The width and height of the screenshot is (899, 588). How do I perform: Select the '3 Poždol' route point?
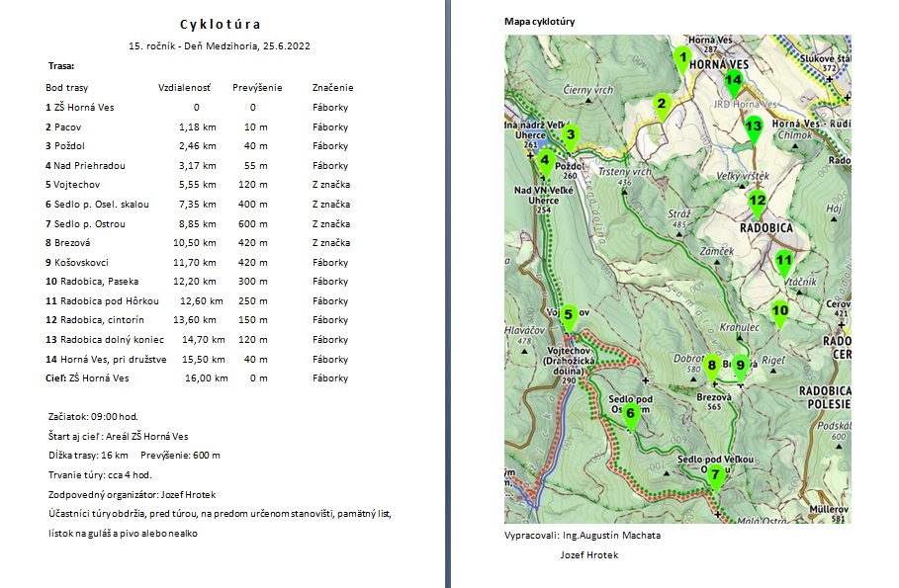pyautogui.click(x=65, y=146)
